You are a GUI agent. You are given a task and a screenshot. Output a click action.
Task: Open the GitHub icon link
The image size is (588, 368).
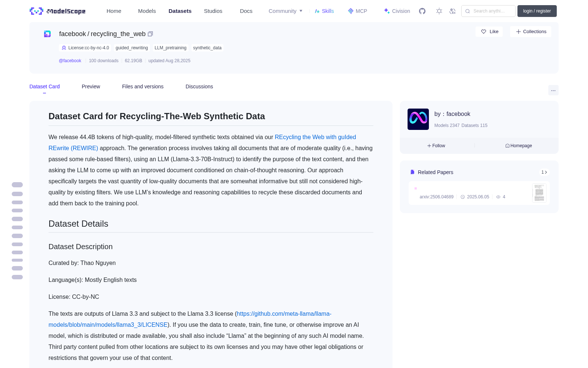[422, 11]
